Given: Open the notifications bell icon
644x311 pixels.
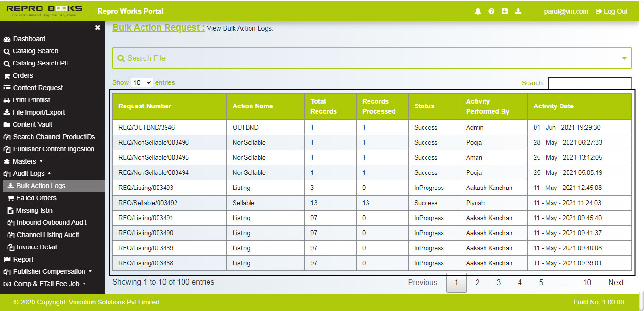Looking at the screenshot, I should tap(477, 11).
